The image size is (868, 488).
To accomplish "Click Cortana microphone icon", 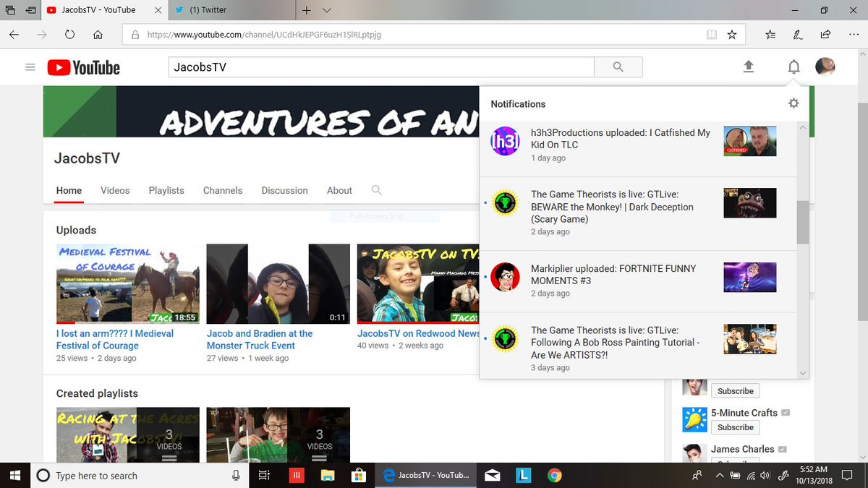I will click(236, 475).
